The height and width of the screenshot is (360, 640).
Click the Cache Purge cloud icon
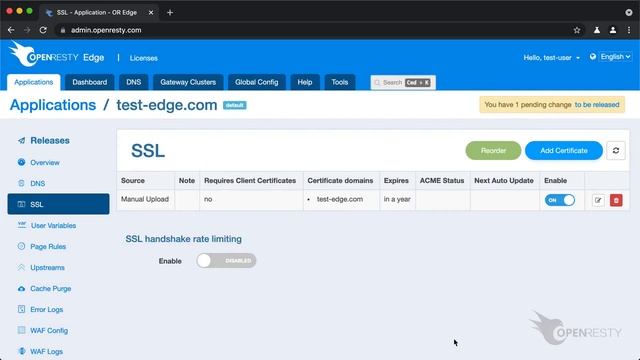pyautogui.click(x=22, y=289)
